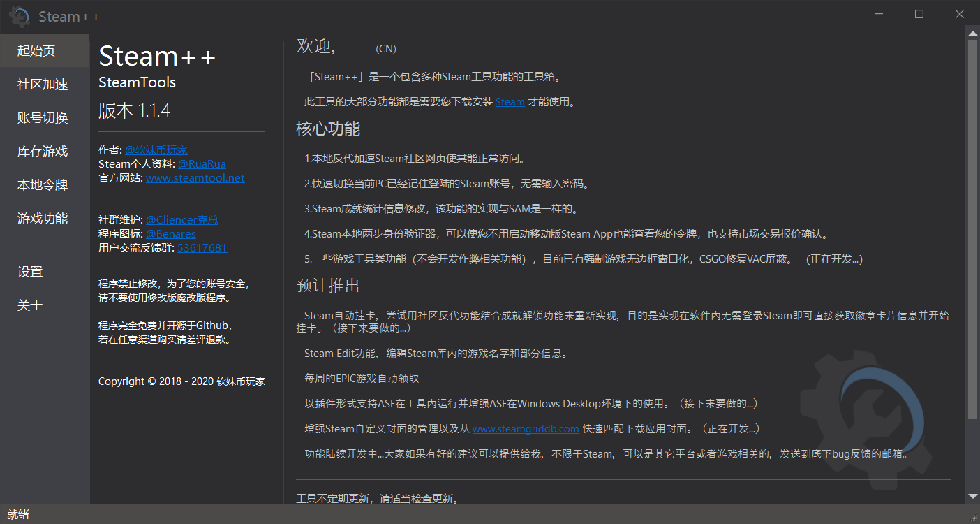Screen dimensions: 980x524
Task: Open @Cliencer克总 community maintainer link
Action: click(182, 220)
